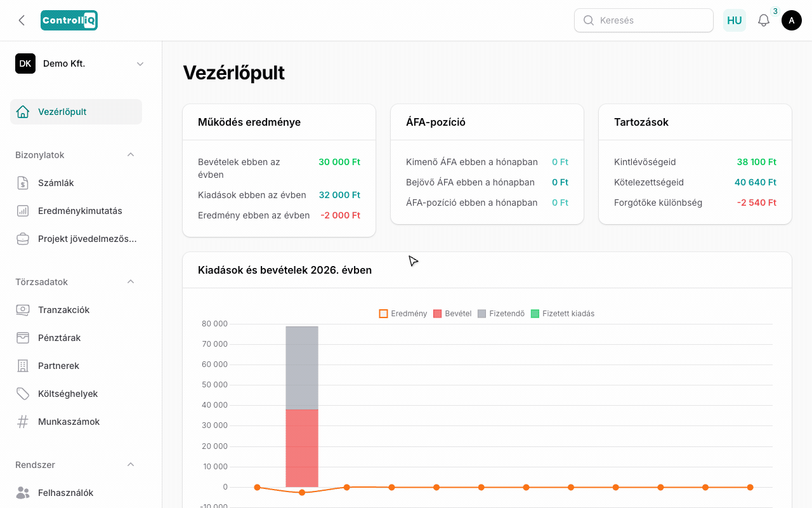Collapse the Törzsadatok section
Viewport: 812px width, 508px height.
coord(131,282)
